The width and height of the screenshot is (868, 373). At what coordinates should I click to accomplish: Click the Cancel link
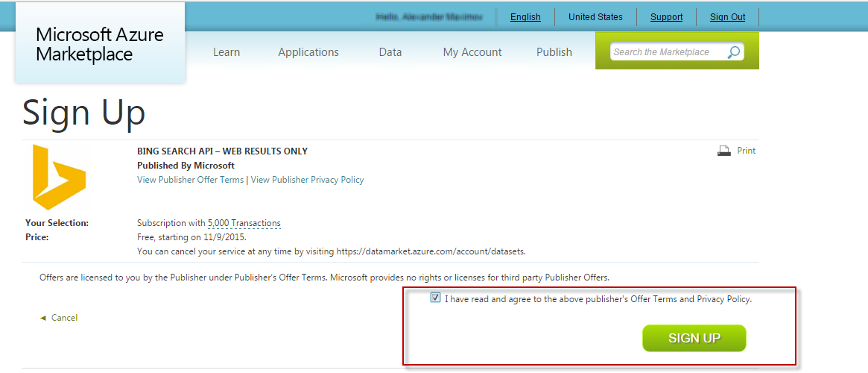[x=64, y=318]
